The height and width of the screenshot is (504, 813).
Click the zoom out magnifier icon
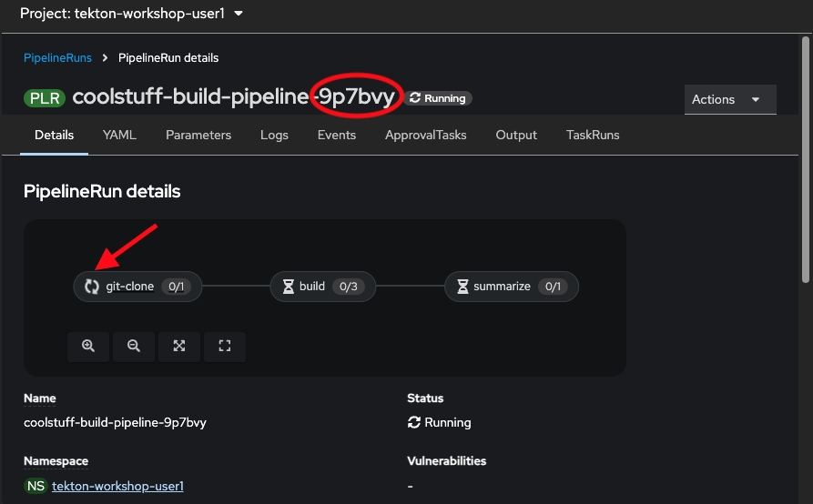[134, 346]
